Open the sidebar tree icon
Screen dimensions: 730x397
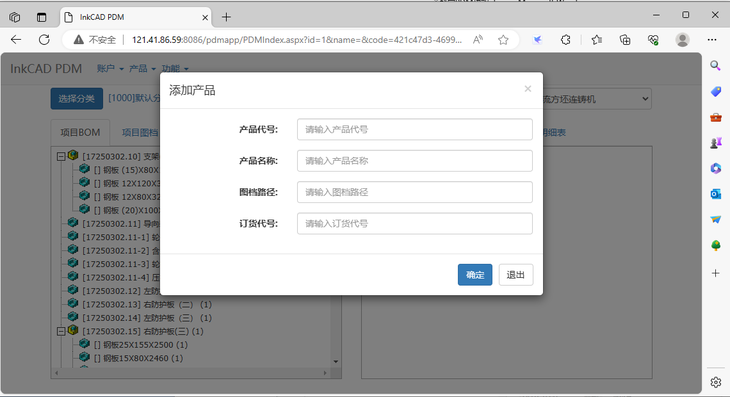tap(716, 245)
